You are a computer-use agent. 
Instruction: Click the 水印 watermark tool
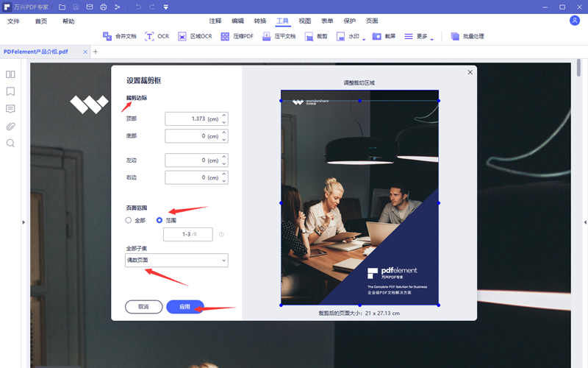[348, 36]
